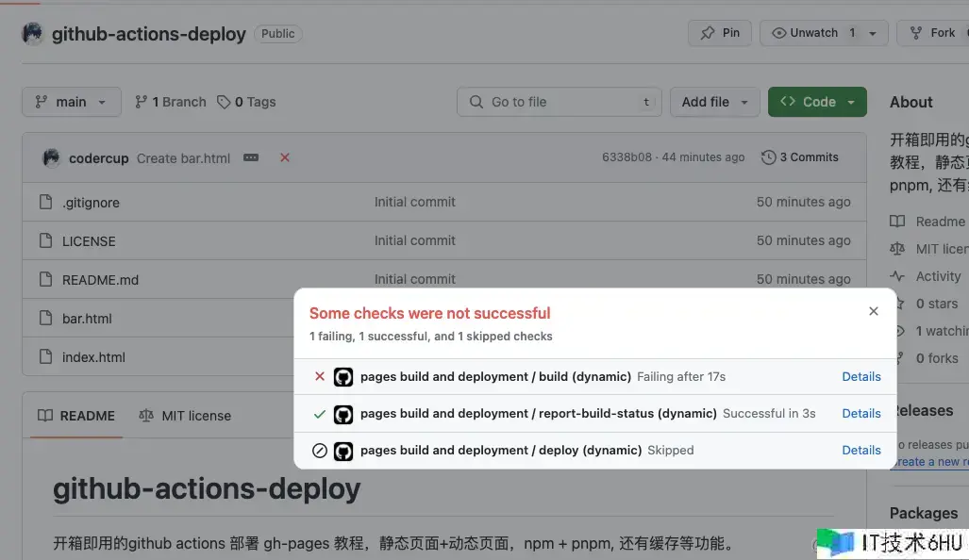The height and width of the screenshot is (560, 969).
Task: Close the checks status popup
Action: pos(874,311)
